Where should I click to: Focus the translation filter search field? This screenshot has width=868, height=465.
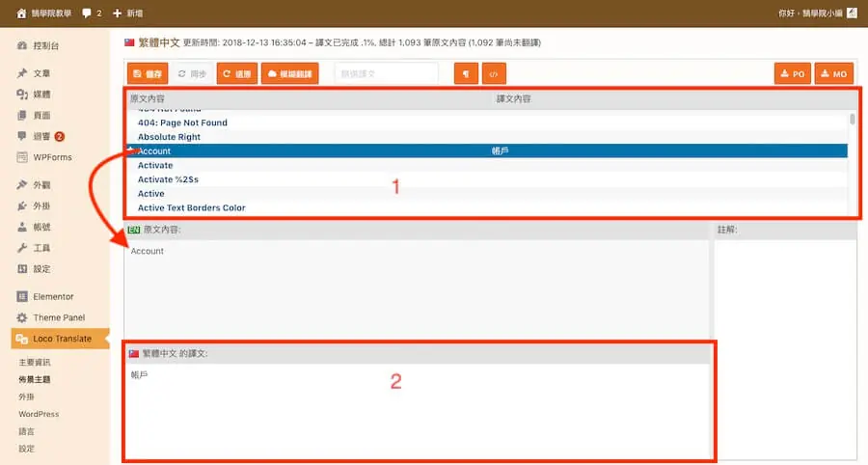pos(387,73)
